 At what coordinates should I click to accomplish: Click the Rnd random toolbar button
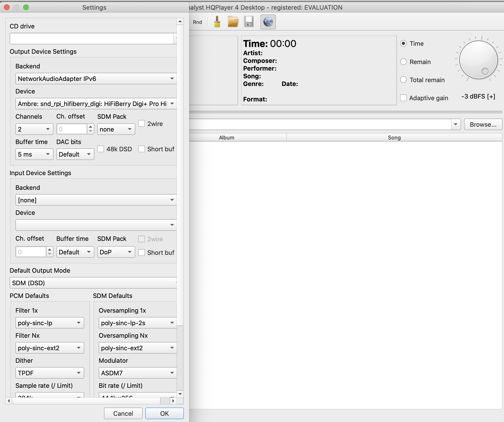coord(197,22)
